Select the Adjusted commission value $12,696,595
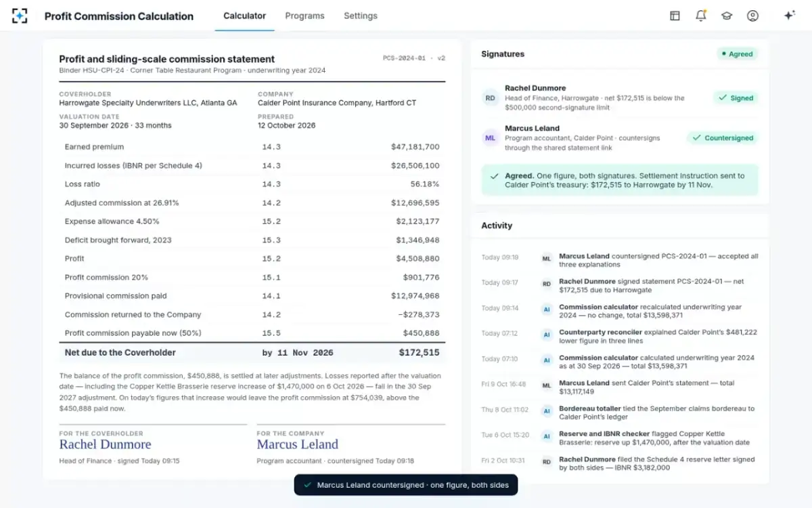 (415, 203)
